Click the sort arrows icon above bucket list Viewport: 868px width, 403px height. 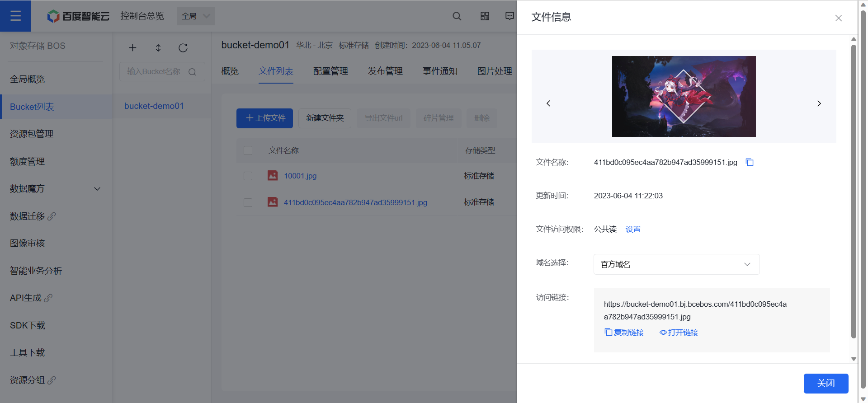pos(158,48)
